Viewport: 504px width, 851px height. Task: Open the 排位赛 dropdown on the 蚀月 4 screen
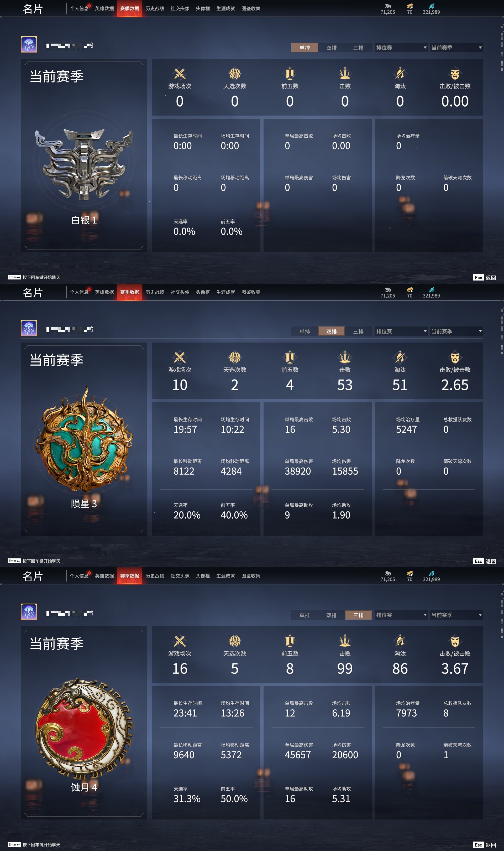pos(401,615)
